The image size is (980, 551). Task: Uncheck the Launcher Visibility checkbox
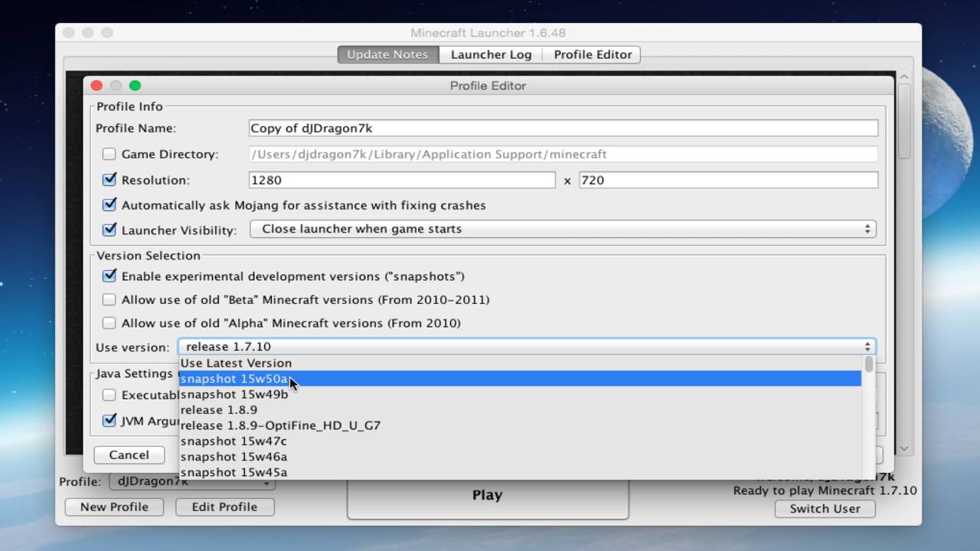pos(109,229)
